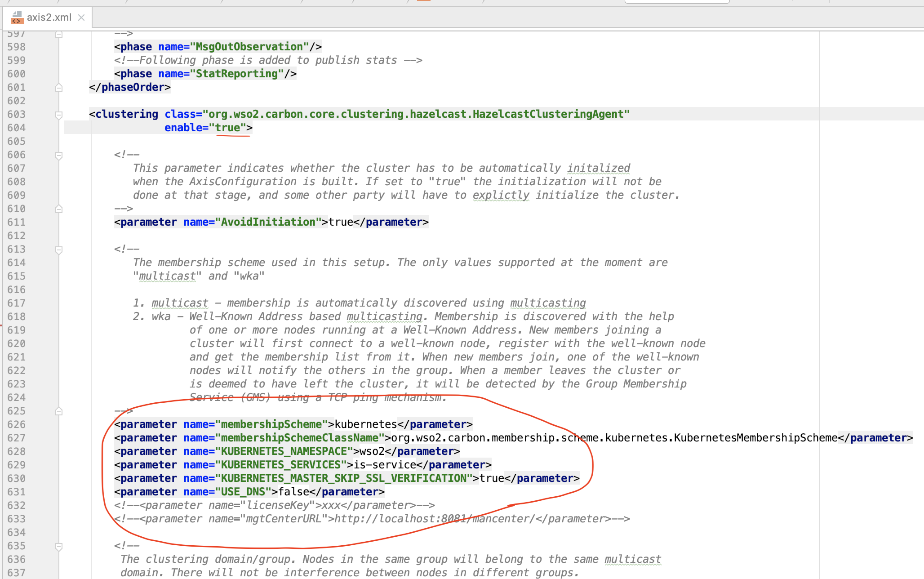Click line number 626 in the gutter

tap(17, 424)
